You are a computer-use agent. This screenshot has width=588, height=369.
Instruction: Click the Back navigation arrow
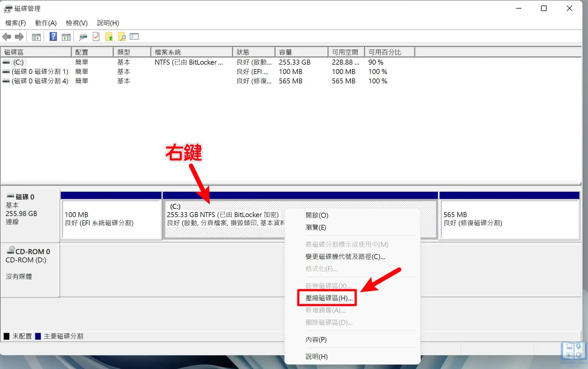pos(7,36)
